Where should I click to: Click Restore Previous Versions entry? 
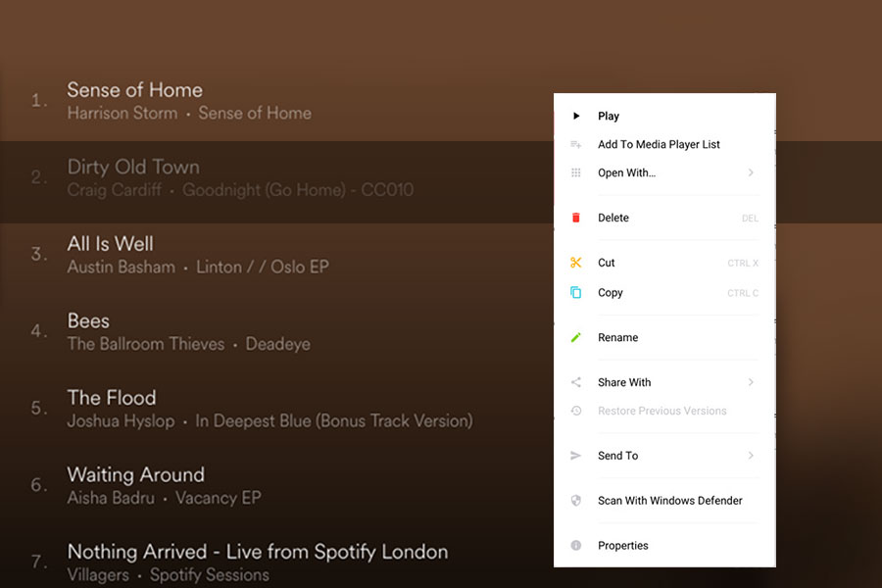664,411
